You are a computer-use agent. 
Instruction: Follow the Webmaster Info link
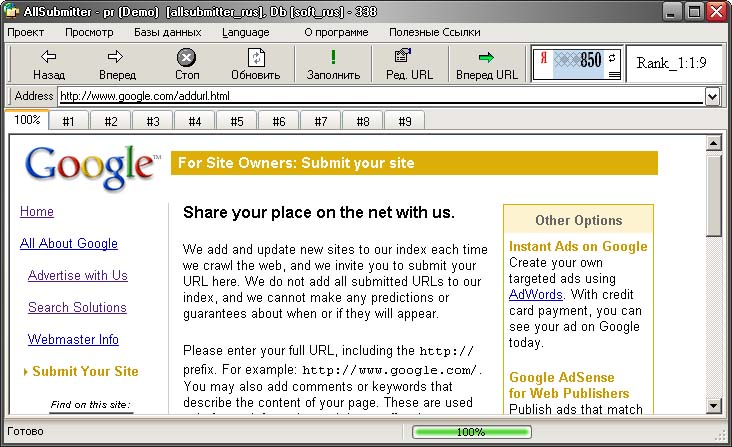[73, 339]
